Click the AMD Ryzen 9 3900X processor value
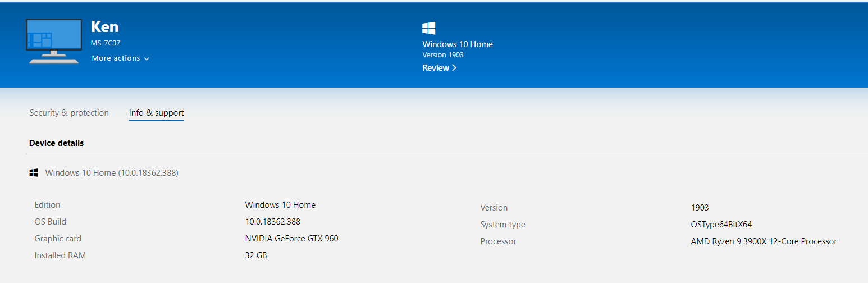 tap(763, 241)
